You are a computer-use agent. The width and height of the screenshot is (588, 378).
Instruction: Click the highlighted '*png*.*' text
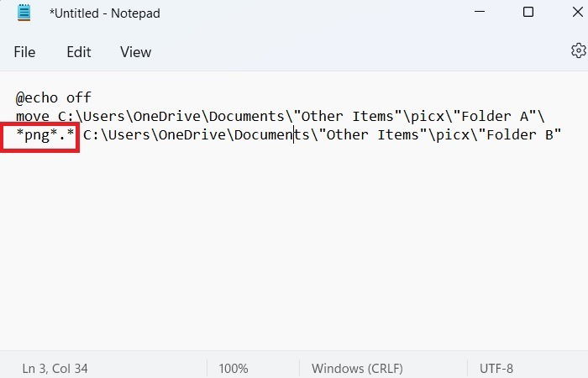(x=45, y=135)
